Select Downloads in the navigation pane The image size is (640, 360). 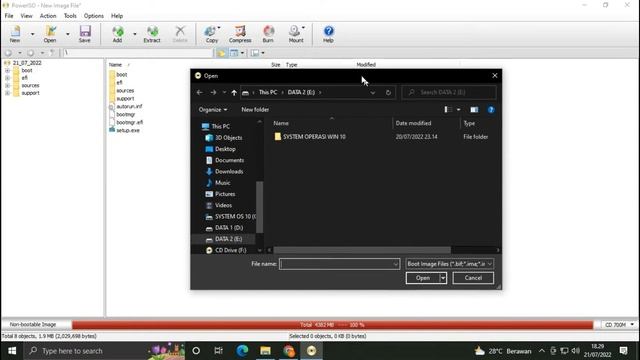pyautogui.click(x=229, y=171)
